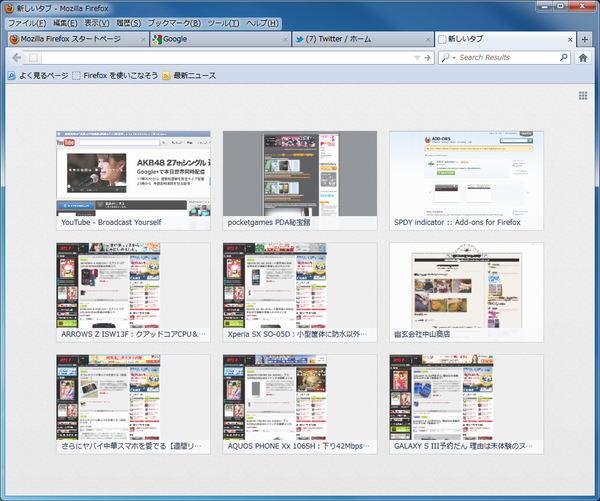The height and width of the screenshot is (501, 600).
Task: Open the ブックマーク(B) menu
Action: [x=174, y=23]
